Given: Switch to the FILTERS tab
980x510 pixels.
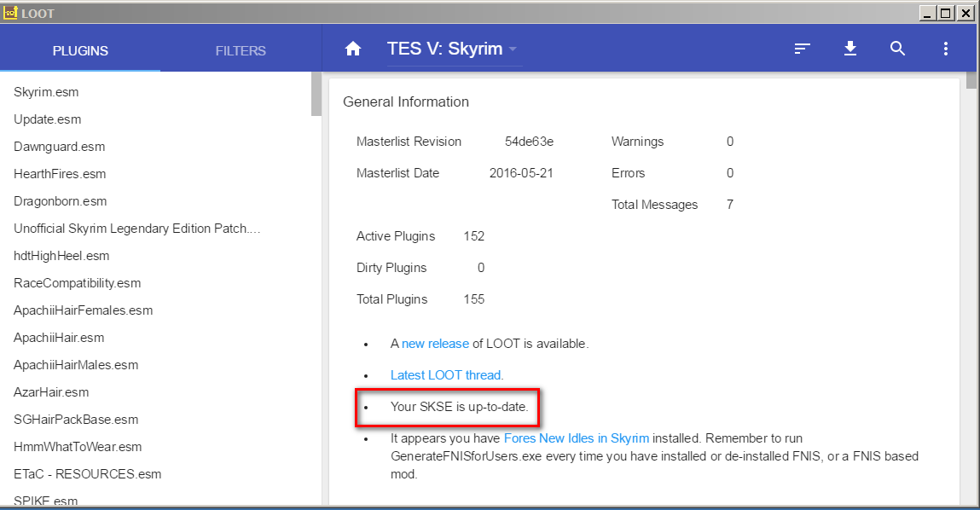Looking at the screenshot, I should click(240, 50).
